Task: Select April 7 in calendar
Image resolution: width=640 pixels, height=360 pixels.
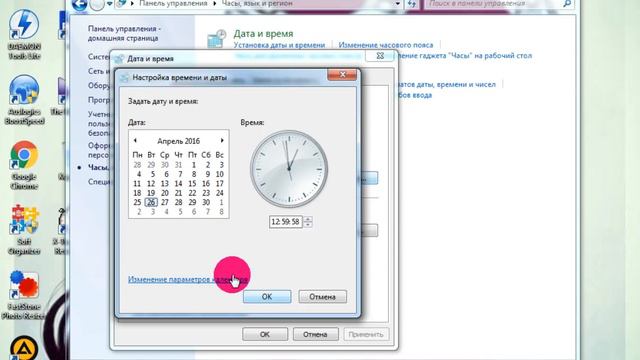Action: pos(180,174)
